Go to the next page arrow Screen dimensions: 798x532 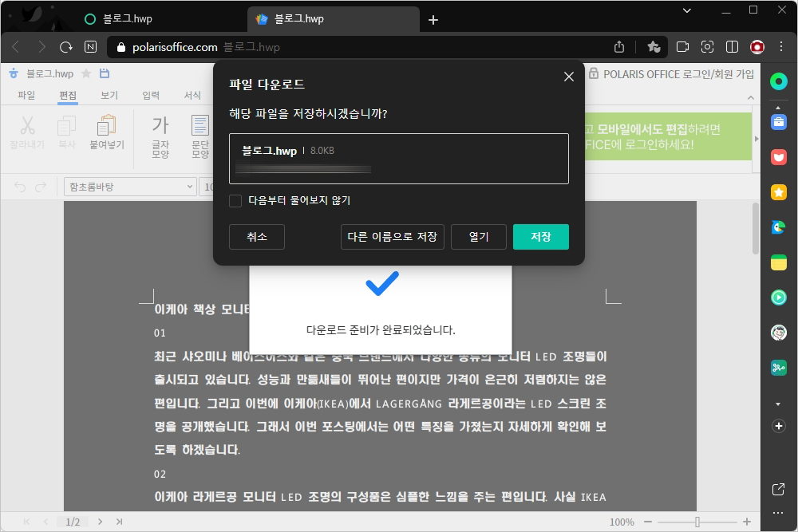click(101, 522)
